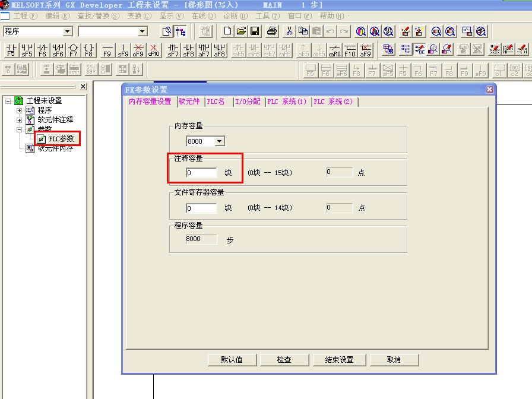Click the print icon in toolbar

273,31
